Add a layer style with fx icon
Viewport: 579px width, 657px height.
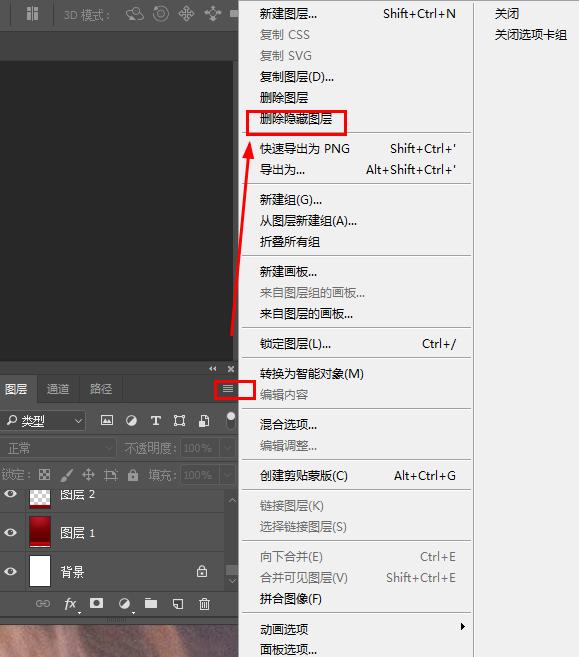tap(70, 604)
